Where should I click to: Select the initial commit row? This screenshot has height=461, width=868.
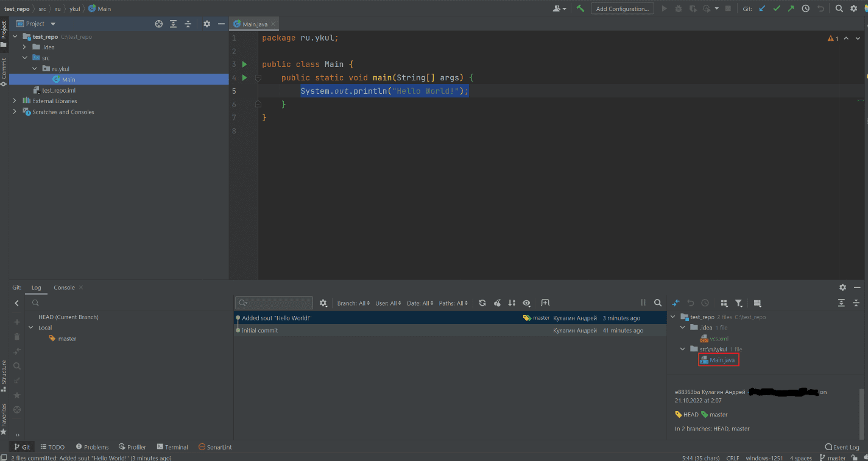[x=450, y=330]
